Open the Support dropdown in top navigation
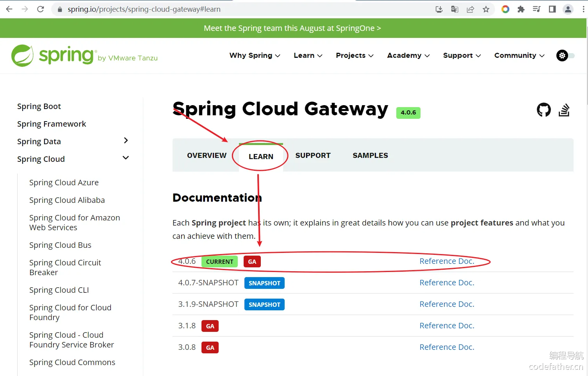 pos(462,56)
